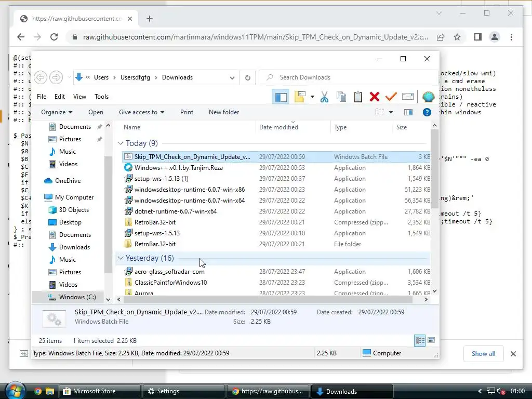Toggle the preview pane icon
The image size is (532, 399).
408,112
